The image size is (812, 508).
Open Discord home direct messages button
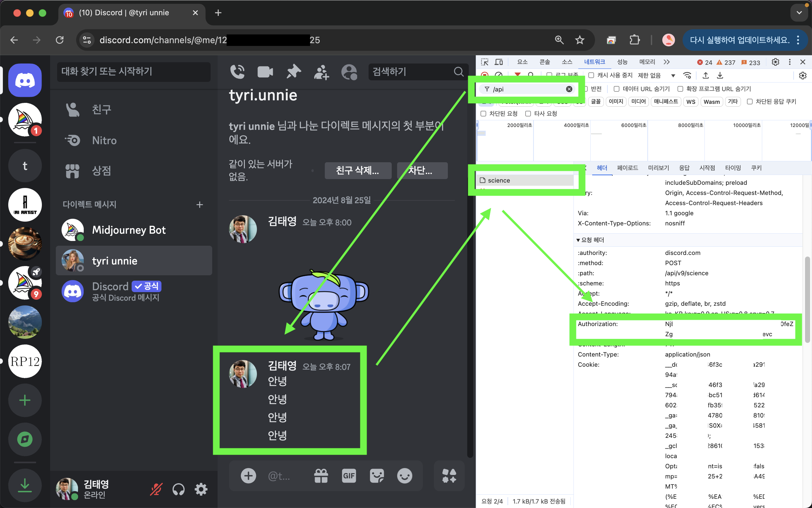[x=25, y=80]
